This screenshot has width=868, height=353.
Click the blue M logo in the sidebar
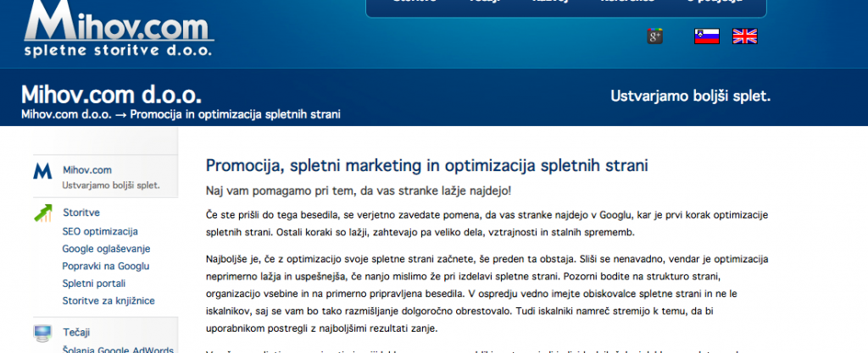click(43, 173)
